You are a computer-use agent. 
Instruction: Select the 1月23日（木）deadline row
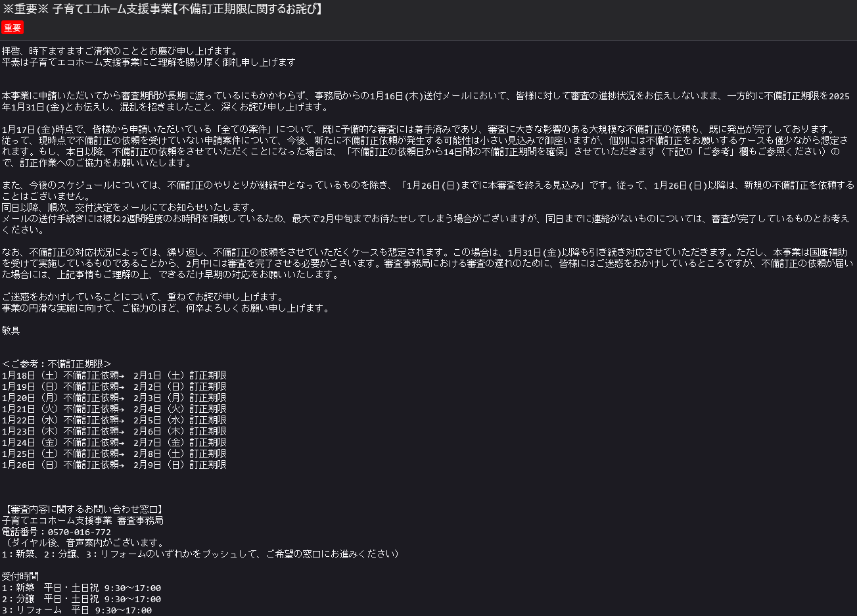(x=114, y=431)
